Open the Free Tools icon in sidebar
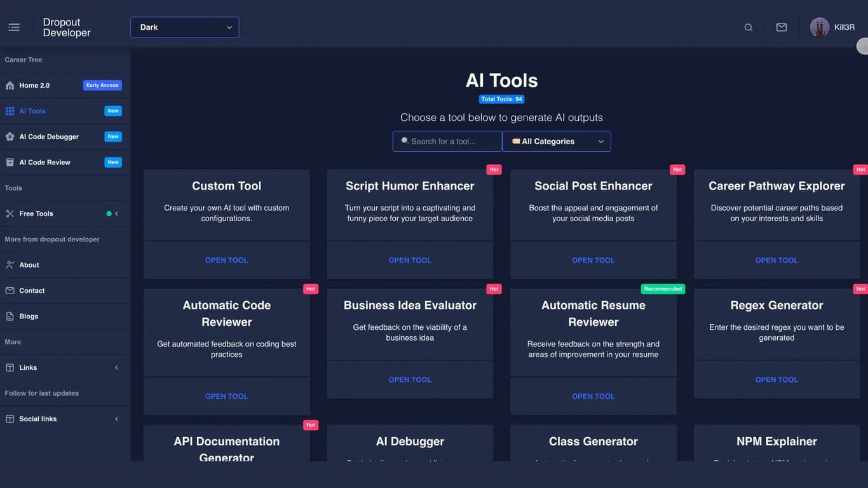 click(11, 213)
